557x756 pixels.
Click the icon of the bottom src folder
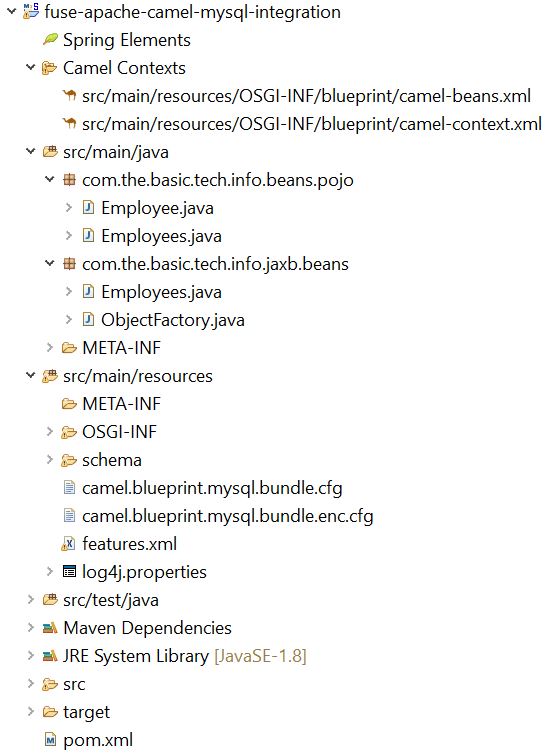[50, 684]
